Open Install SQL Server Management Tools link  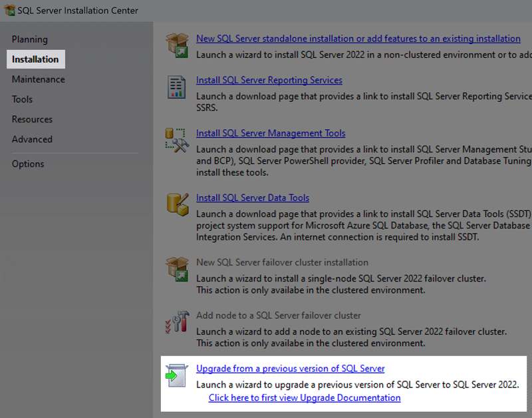pyautogui.click(x=271, y=133)
